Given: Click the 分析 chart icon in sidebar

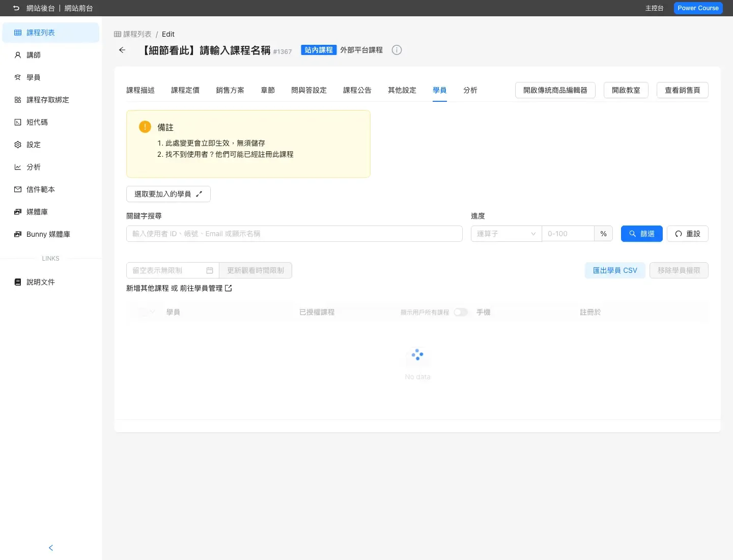Looking at the screenshot, I should (18, 167).
